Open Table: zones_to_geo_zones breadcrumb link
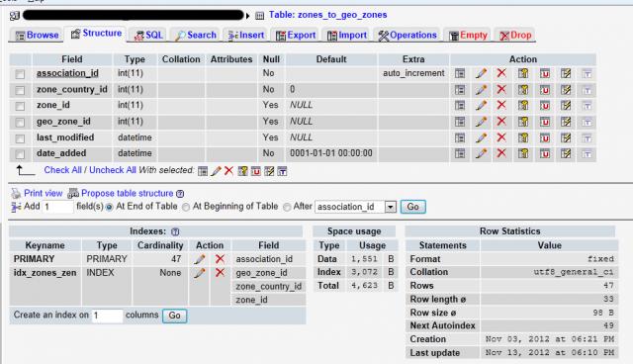This screenshot has height=364, width=633. click(327, 15)
